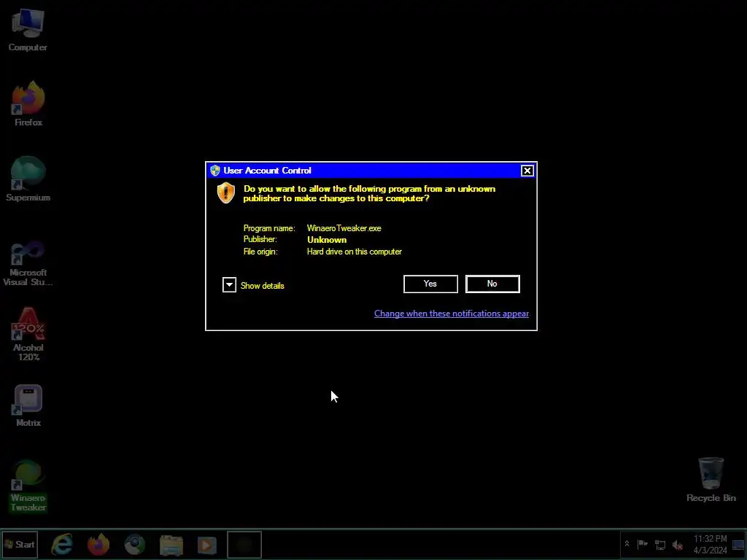
Task: Expand Show details arrow
Action: 229,285
